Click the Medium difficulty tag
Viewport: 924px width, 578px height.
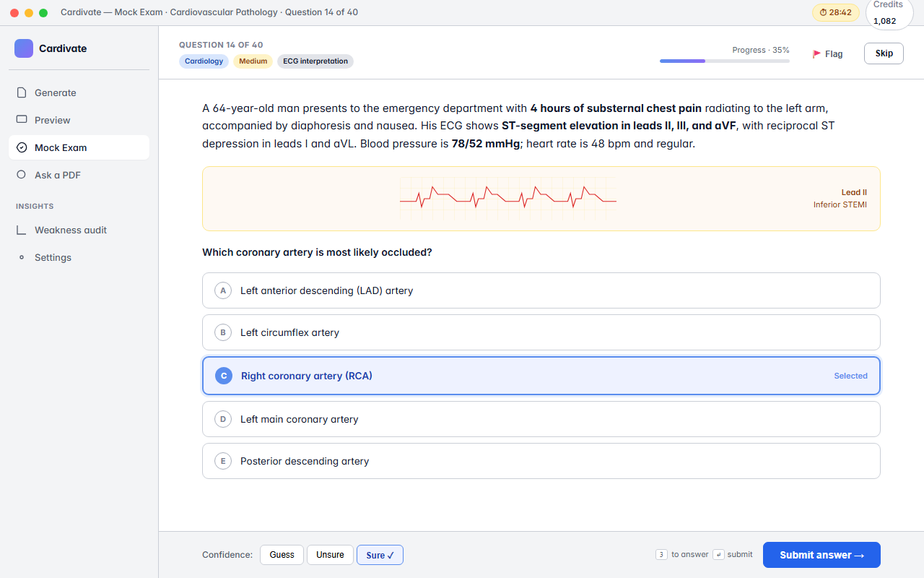coord(253,61)
